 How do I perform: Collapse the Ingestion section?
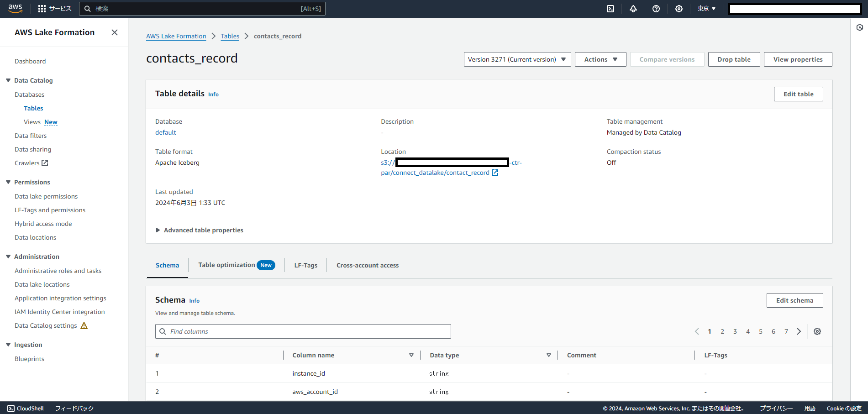8,345
